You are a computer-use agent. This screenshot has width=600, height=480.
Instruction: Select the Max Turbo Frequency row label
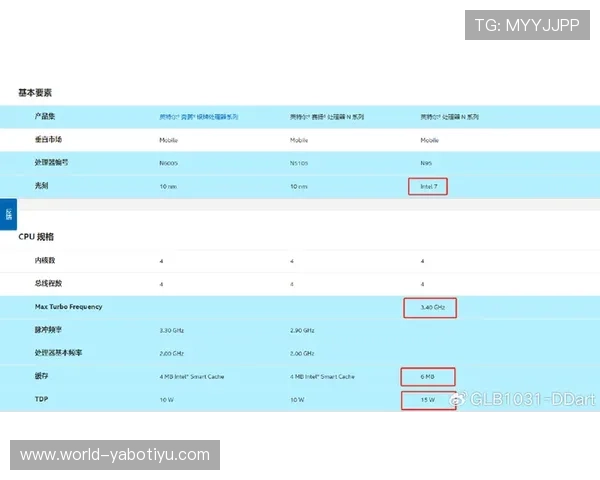[68, 307]
